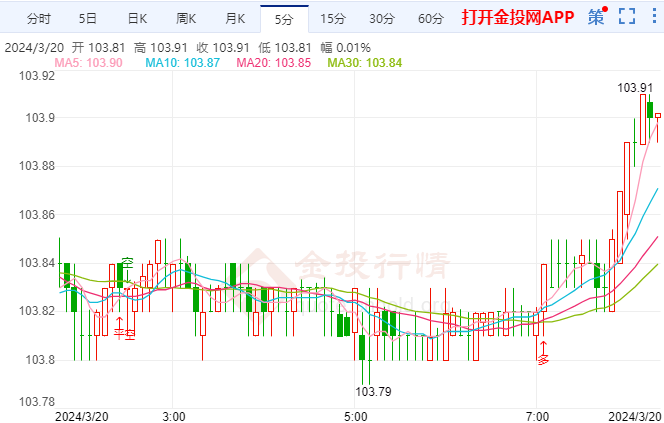Click the 103.78 price axis label
664x423 pixels.
point(37,401)
